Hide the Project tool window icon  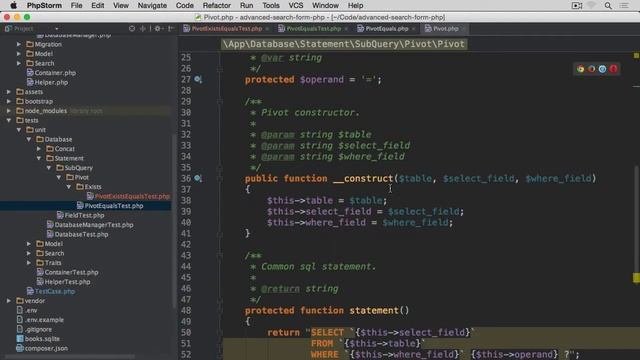(x=171, y=29)
